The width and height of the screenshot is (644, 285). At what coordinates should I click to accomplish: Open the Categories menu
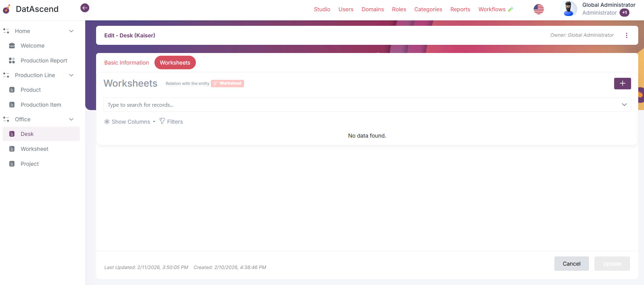[x=428, y=9]
